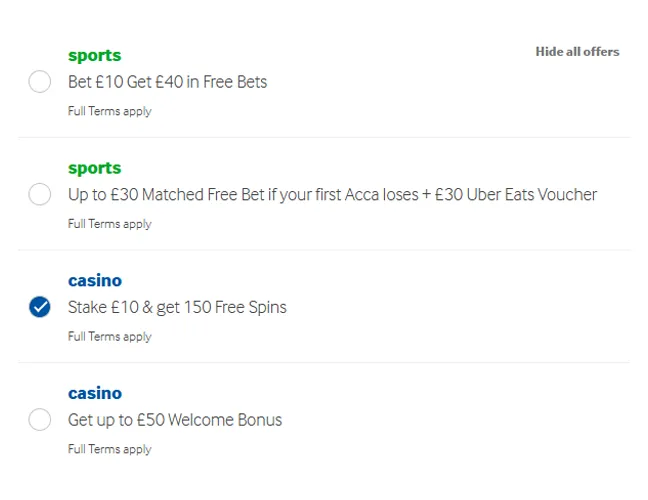Select the Bet £10 Get £40 radio button
648x500 pixels.
click(40, 82)
